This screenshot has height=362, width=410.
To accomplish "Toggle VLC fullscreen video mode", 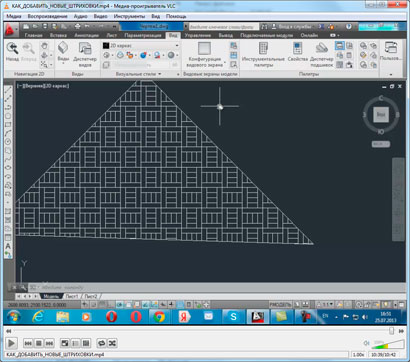I will click(x=65, y=343).
